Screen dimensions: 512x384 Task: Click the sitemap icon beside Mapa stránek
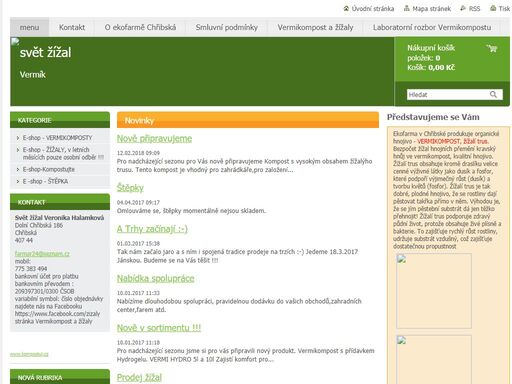pos(407,9)
